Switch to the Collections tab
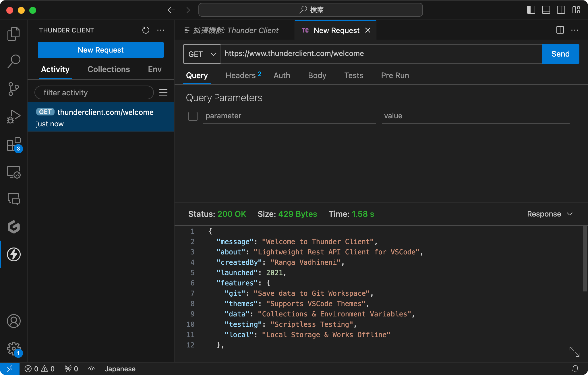588x375 pixels. (109, 69)
